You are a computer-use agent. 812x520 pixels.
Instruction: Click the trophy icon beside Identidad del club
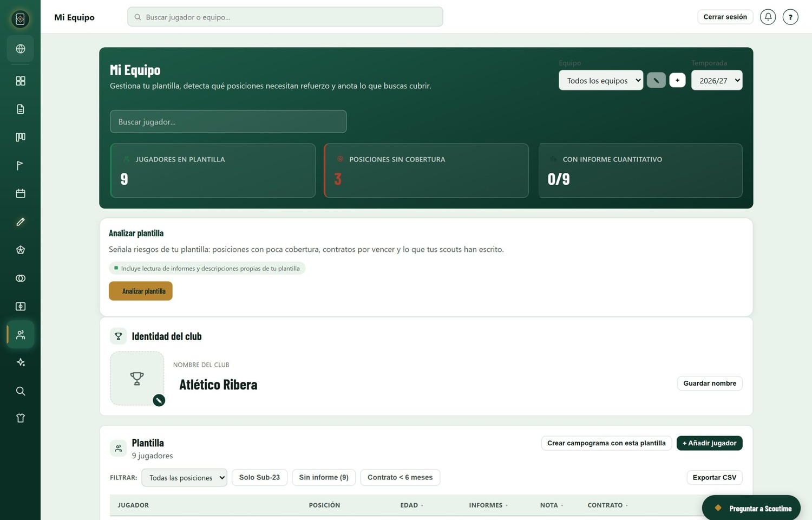pyautogui.click(x=118, y=336)
